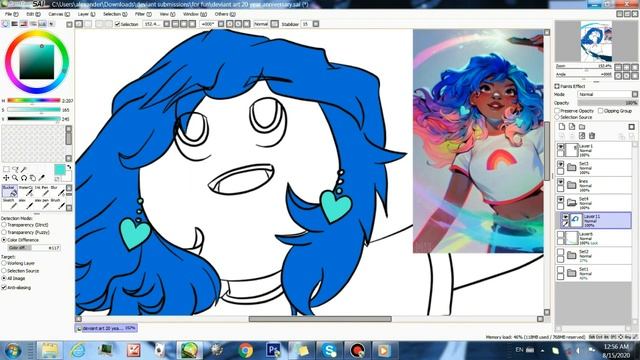The height and width of the screenshot is (360, 640).
Task: Open Skype from the taskbar
Action: point(329,350)
